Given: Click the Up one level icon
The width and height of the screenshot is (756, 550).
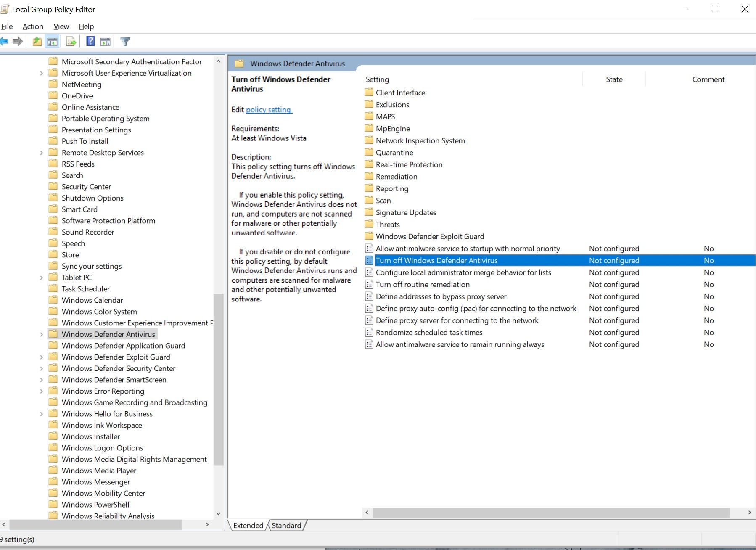Looking at the screenshot, I should click(x=37, y=41).
